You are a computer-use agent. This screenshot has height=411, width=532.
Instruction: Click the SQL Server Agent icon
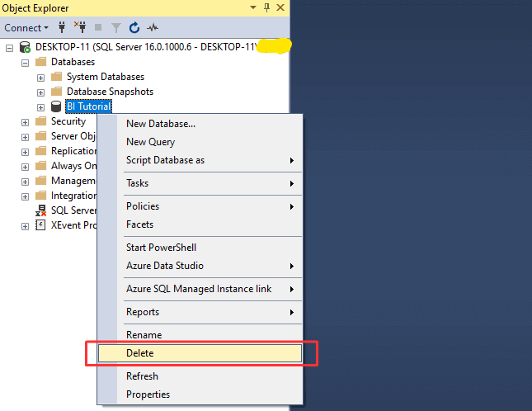pyautogui.click(x=40, y=210)
